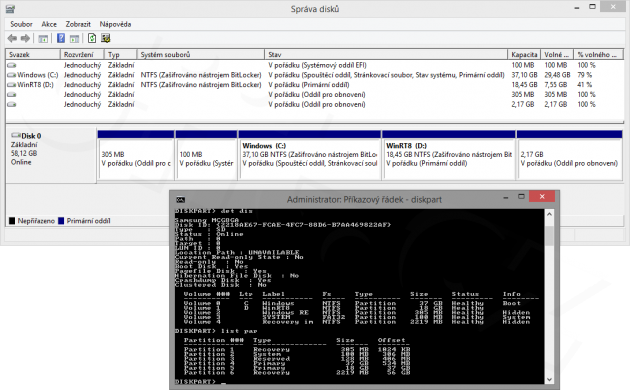630x390 pixels.
Task: Click the drive icon of the 305 MB recovery row
Action: [x=12, y=94]
